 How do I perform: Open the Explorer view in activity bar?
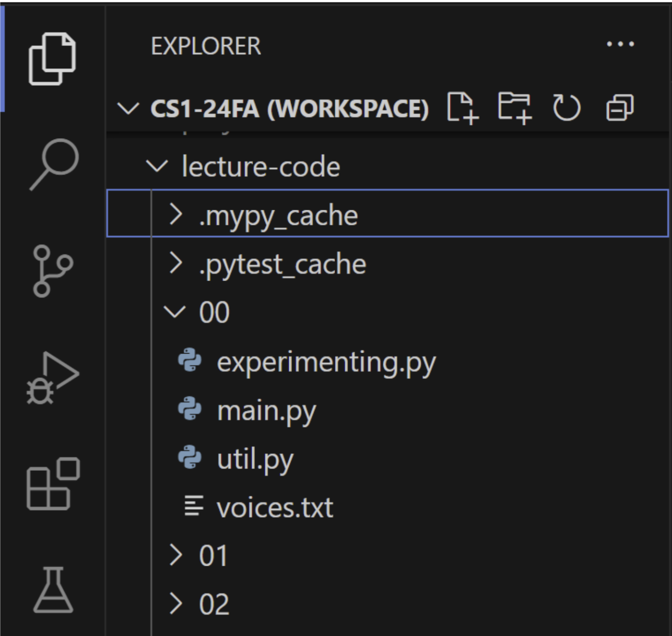coord(52,59)
